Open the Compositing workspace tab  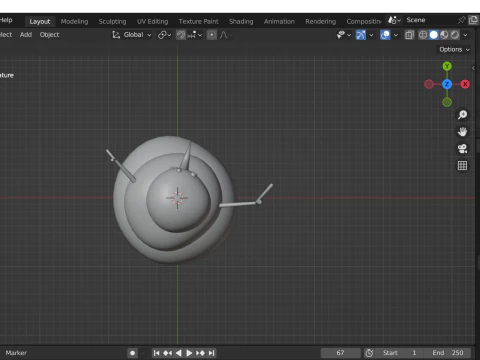pyautogui.click(x=364, y=21)
